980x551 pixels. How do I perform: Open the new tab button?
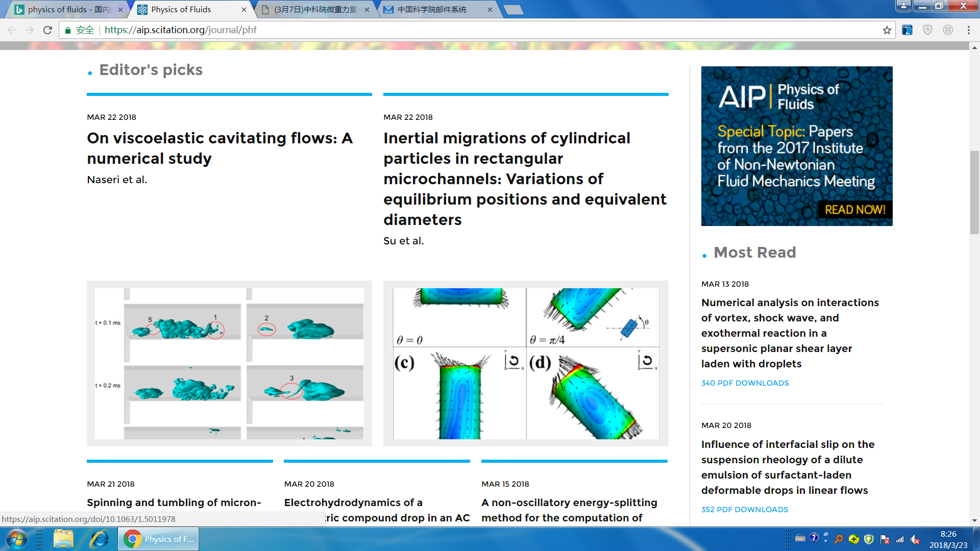pos(513,10)
